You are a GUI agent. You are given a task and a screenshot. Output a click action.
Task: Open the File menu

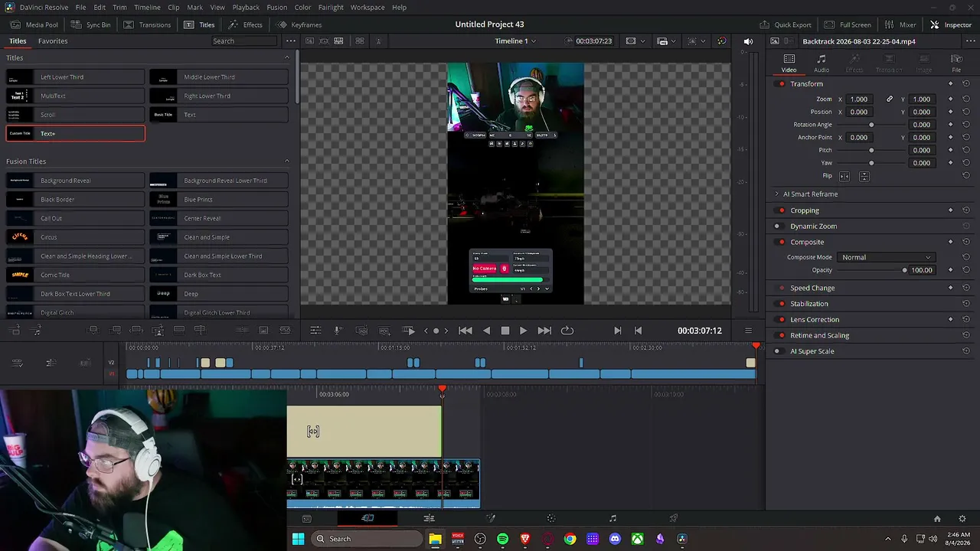(x=80, y=7)
